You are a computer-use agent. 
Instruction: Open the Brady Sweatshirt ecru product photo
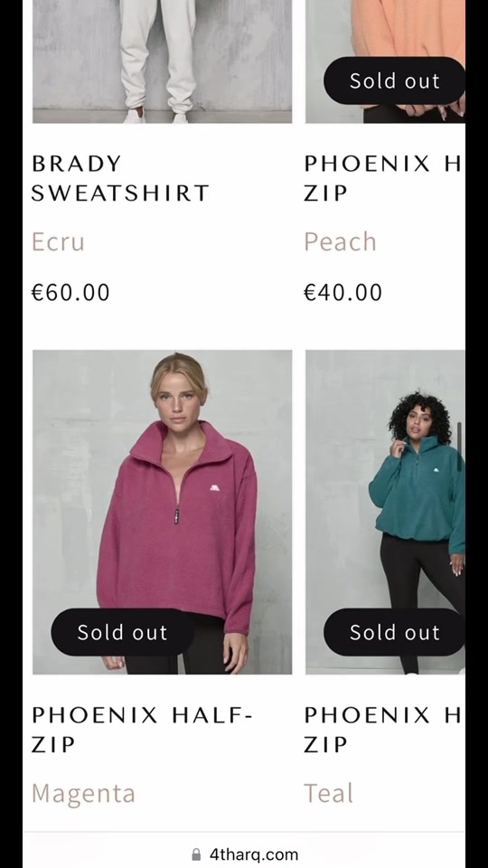(162, 61)
